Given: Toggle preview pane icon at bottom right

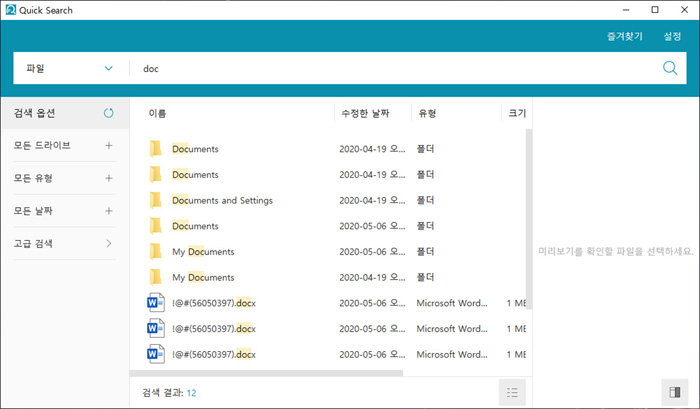Looking at the screenshot, I should [672, 392].
